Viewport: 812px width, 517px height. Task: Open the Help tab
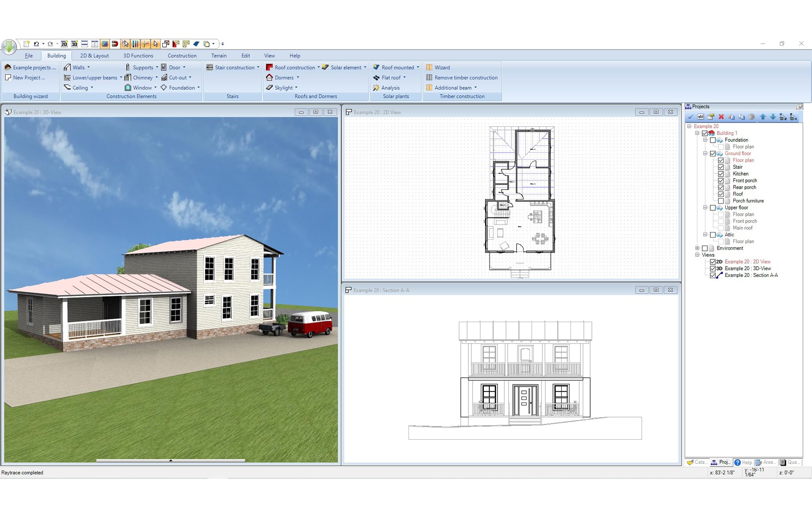[295, 56]
